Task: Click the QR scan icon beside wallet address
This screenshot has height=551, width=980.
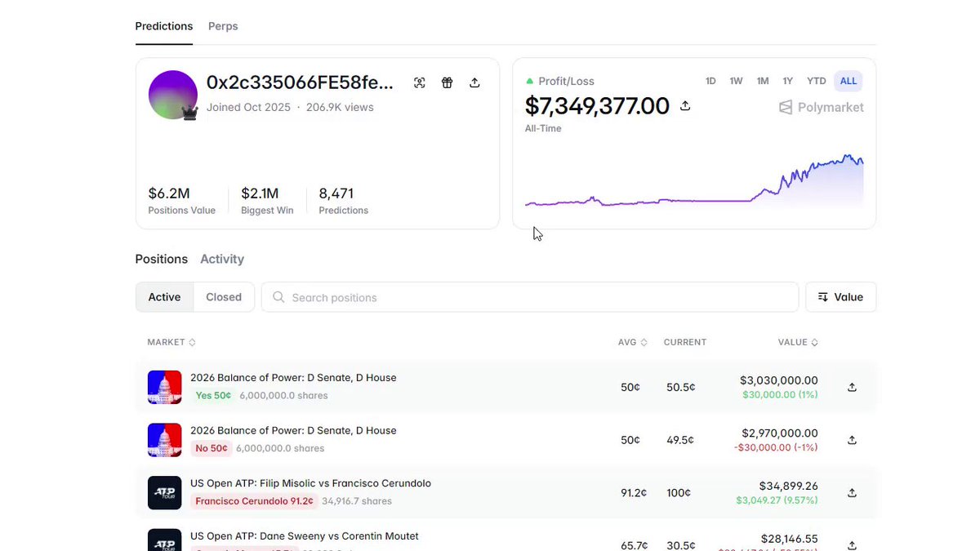Action: coord(420,82)
